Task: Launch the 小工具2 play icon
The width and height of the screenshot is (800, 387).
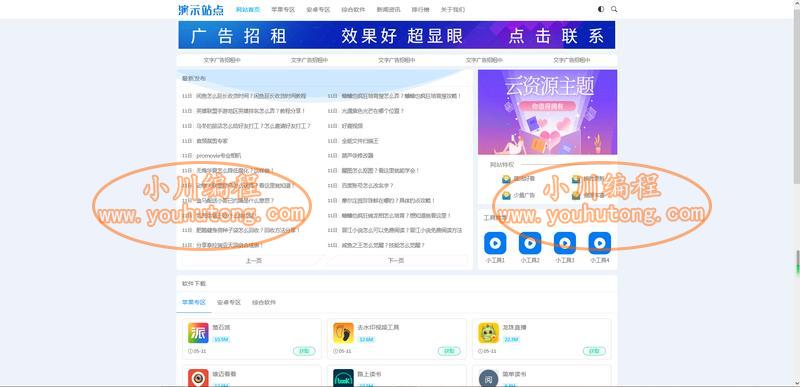Action: tap(530, 243)
